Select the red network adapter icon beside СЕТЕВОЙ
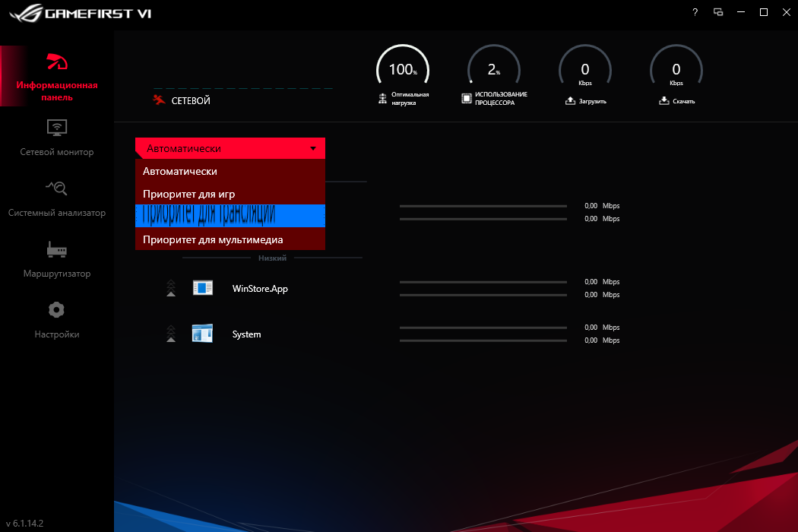Viewport: 798px width, 532px height. (x=160, y=99)
